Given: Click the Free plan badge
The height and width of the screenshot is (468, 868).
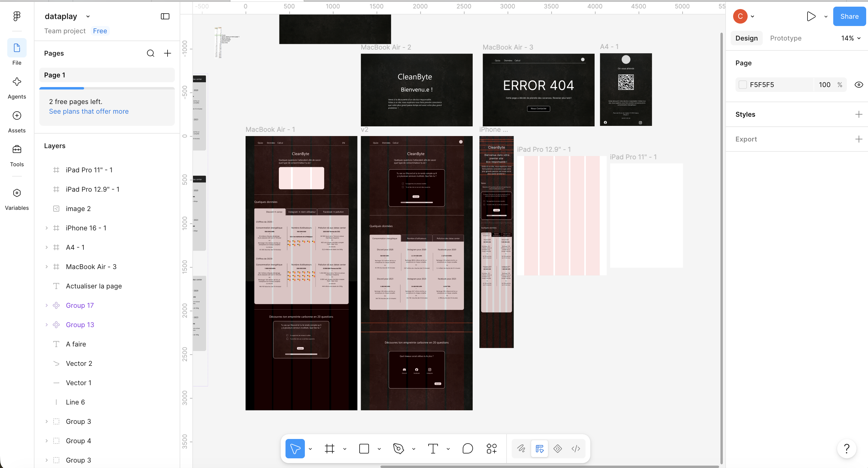Looking at the screenshot, I should point(100,31).
